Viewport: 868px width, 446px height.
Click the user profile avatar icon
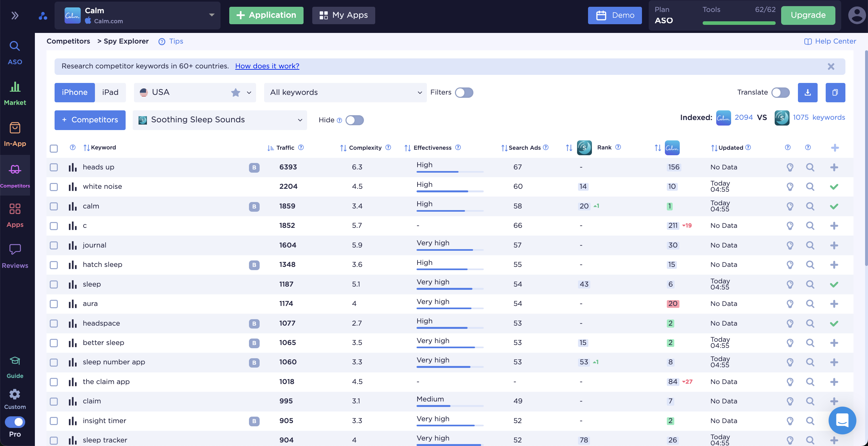point(857,15)
